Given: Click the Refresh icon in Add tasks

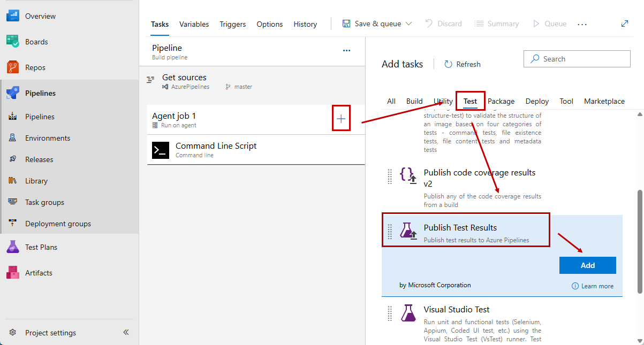Looking at the screenshot, I should click(449, 64).
